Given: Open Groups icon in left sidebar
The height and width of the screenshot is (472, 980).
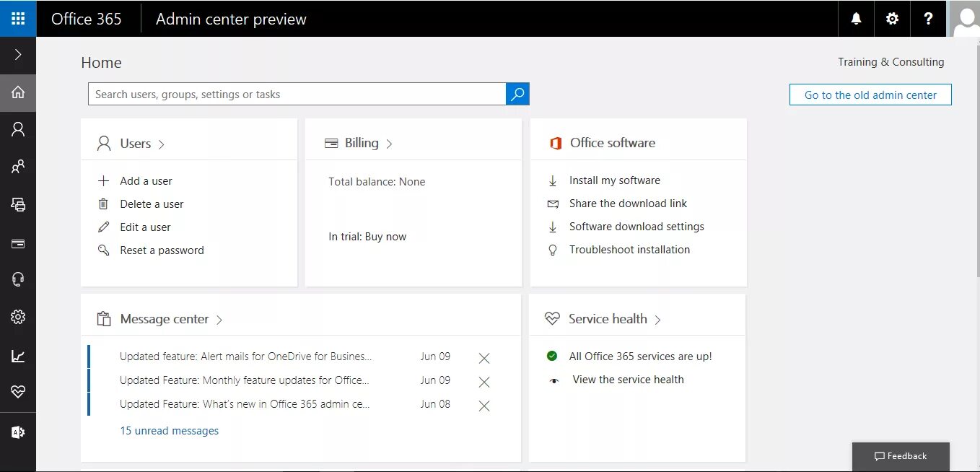Looking at the screenshot, I should (x=18, y=167).
